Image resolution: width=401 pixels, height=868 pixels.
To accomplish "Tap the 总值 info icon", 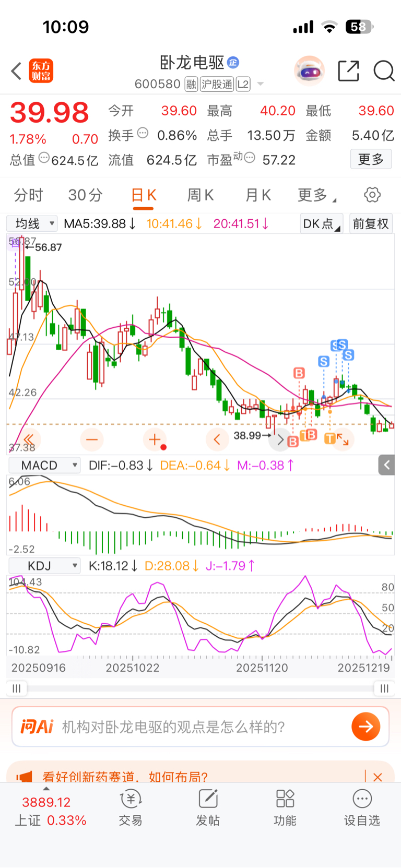I will point(44,157).
